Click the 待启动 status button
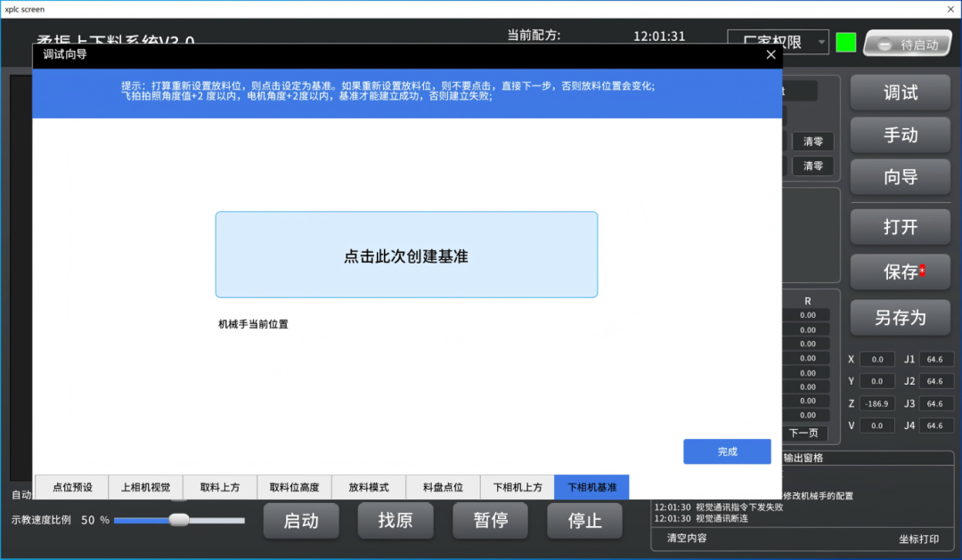The image size is (962, 560). (908, 45)
